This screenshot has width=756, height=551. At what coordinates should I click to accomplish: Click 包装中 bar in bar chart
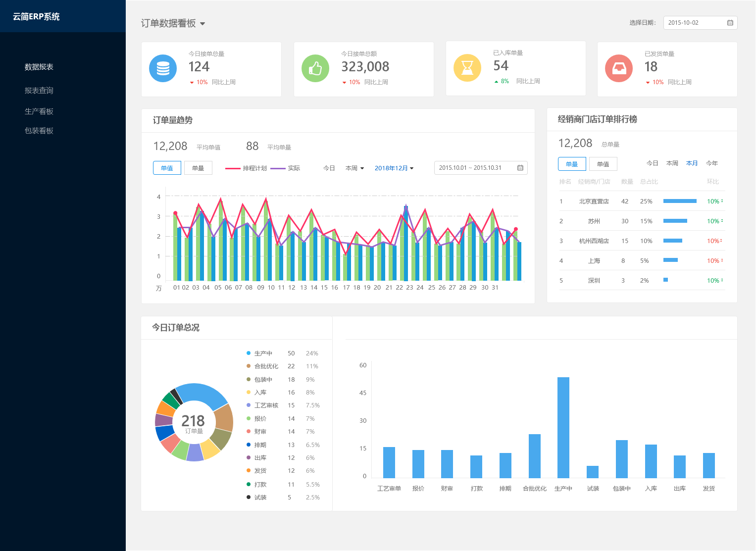click(622, 459)
